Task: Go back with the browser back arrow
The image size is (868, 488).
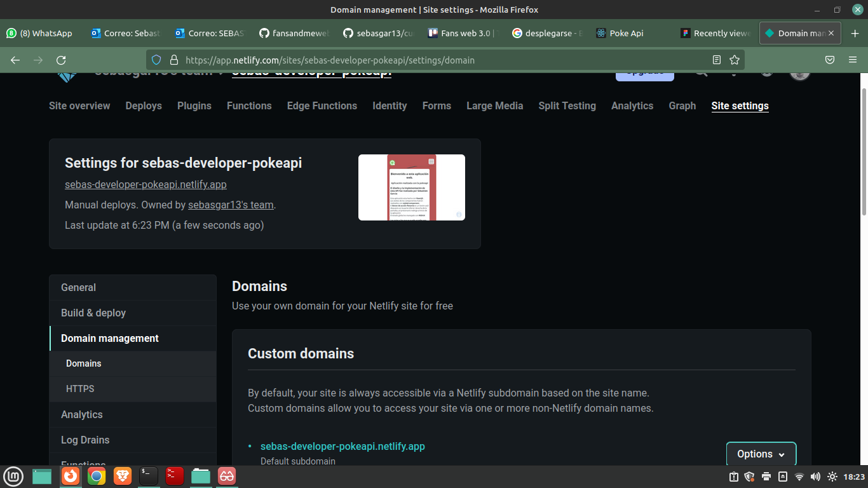Action: click(x=15, y=60)
